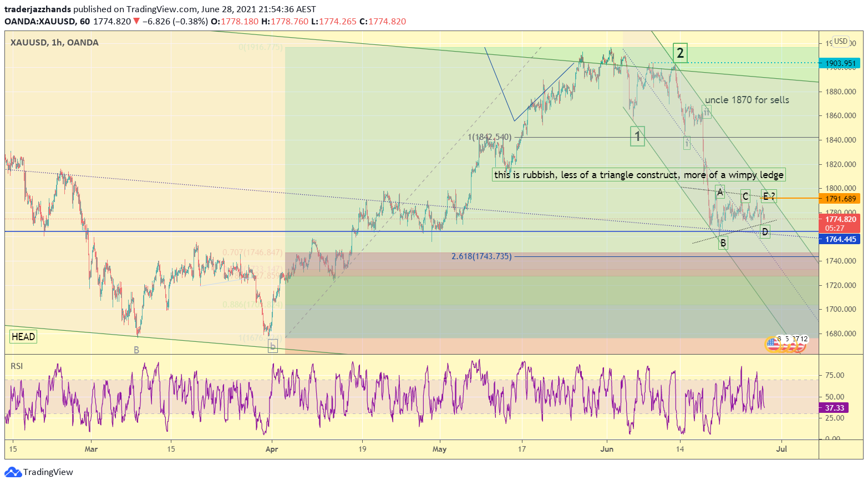Click the 'uncle 1870 for sells' annotation
This screenshot has width=868, height=485.
(x=747, y=100)
